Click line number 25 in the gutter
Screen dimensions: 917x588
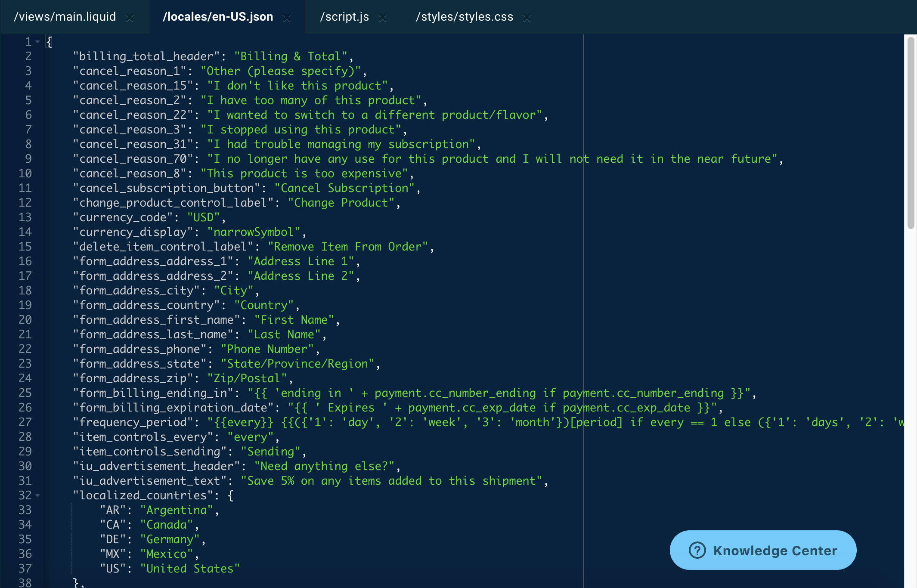pos(25,393)
